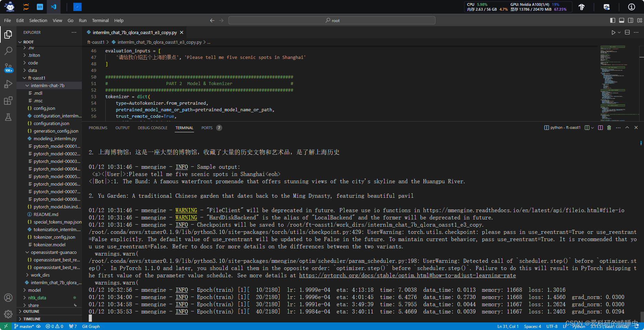
Task: Click the Jupyter icon in top bar
Action: [x=26, y=7]
